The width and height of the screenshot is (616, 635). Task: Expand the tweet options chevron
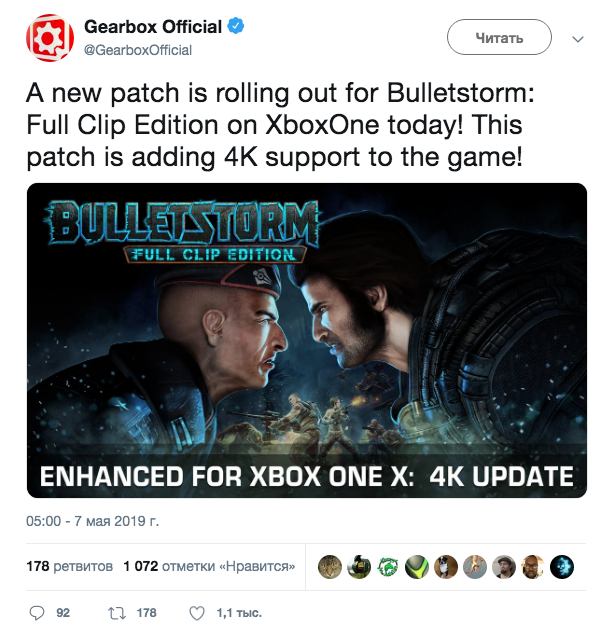(578, 39)
